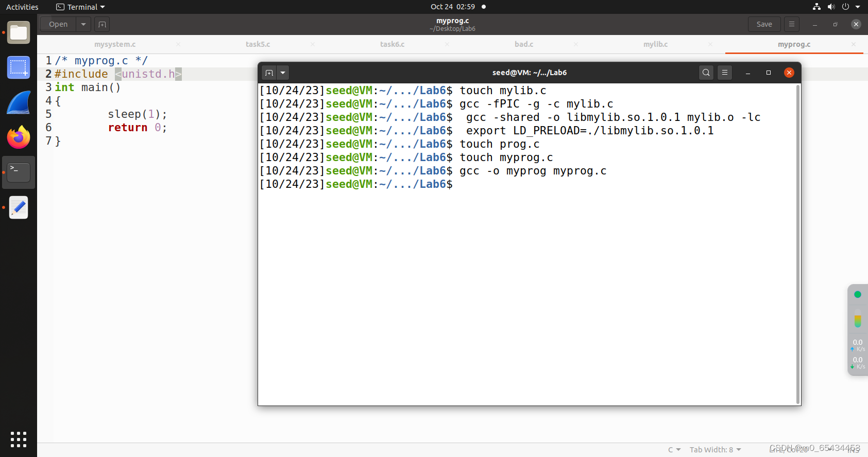Screen dimensions: 868x457
Task: Open Wireshark from the dock
Action: pyautogui.click(x=19, y=102)
